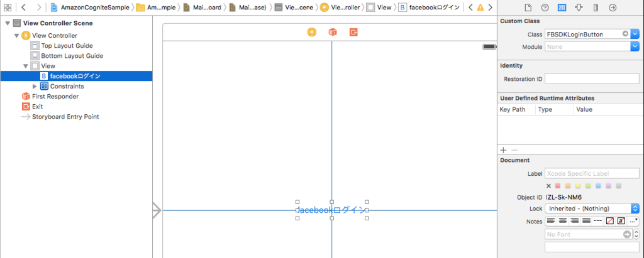The image size is (644, 258).
Task: Align notes text right
Action: coord(575,221)
